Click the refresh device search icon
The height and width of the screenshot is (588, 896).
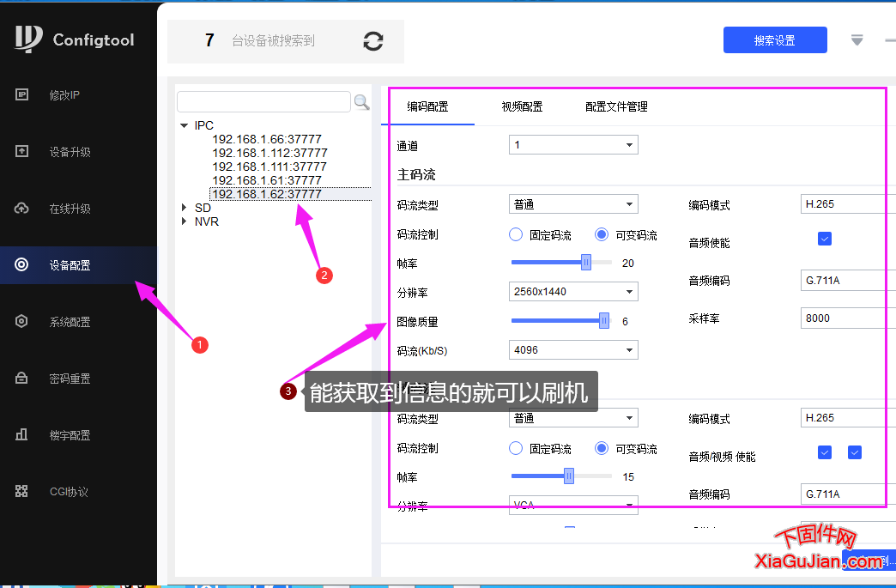(x=373, y=41)
